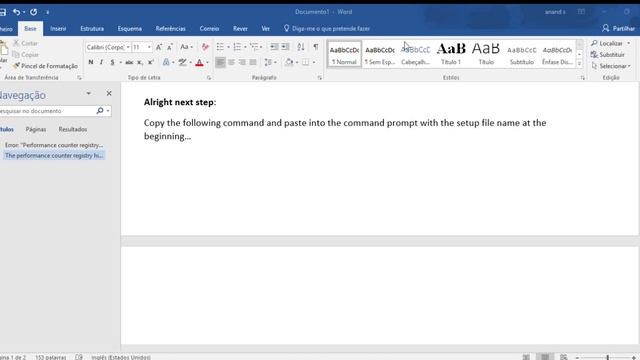Open font name dropdown
Image resolution: width=640 pixels, height=360 pixels.
(128, 47)
